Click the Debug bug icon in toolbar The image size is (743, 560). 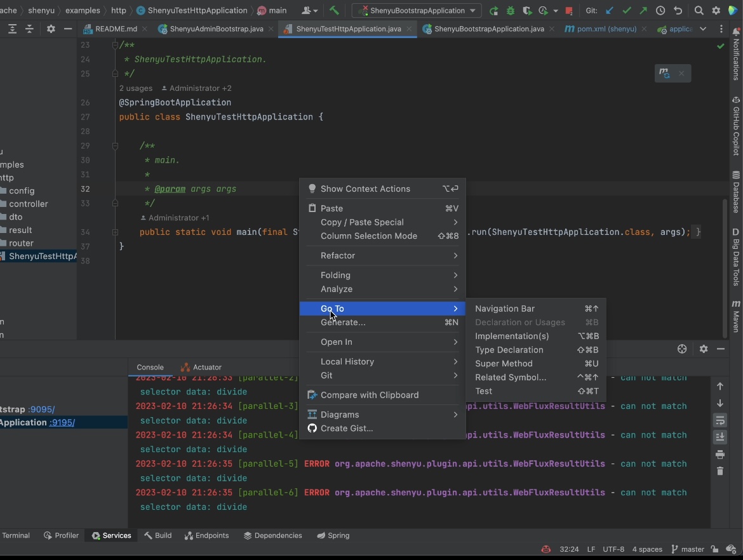coord(511,11)
